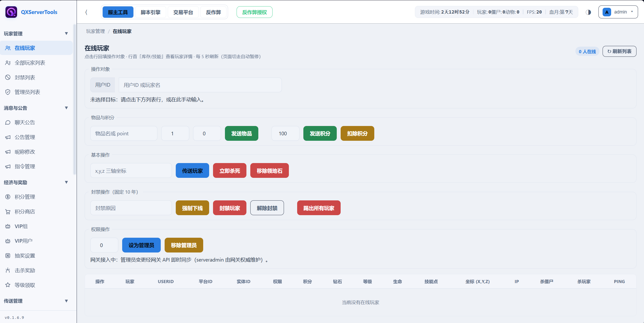Screen dimensions: 644x323
Task: Toggle the dark/light theme switch
Action: [x=588, y=12]
